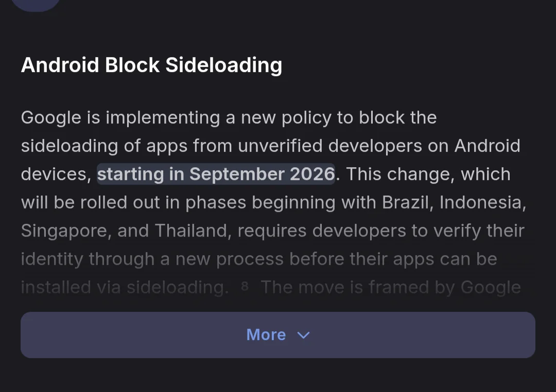Click the chevron arrow beside More
The image size is (556, 392).
(304, 335)
